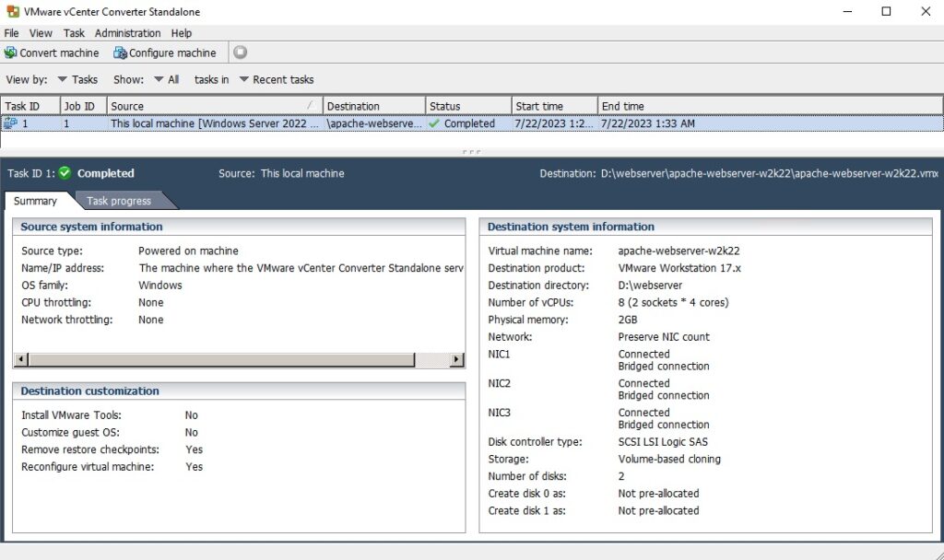Viewport: 944px width, 560px height.
Task: Click the 'SCSI LSI Logic SAS' controller value
Action: [x=663, y=442]
